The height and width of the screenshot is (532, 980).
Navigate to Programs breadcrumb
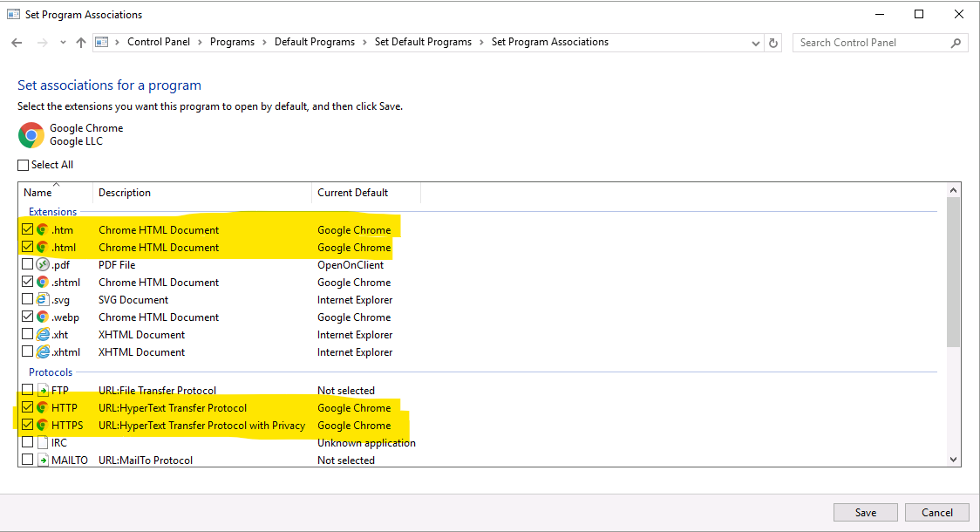click(233, 42)
